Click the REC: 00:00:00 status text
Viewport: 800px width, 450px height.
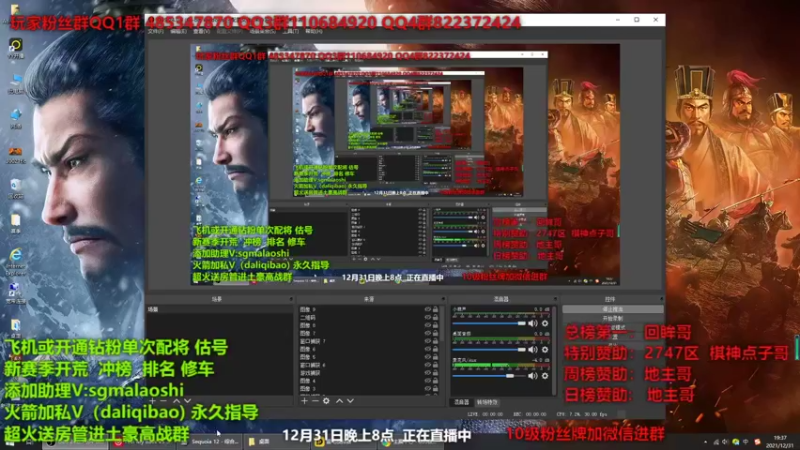530,414
